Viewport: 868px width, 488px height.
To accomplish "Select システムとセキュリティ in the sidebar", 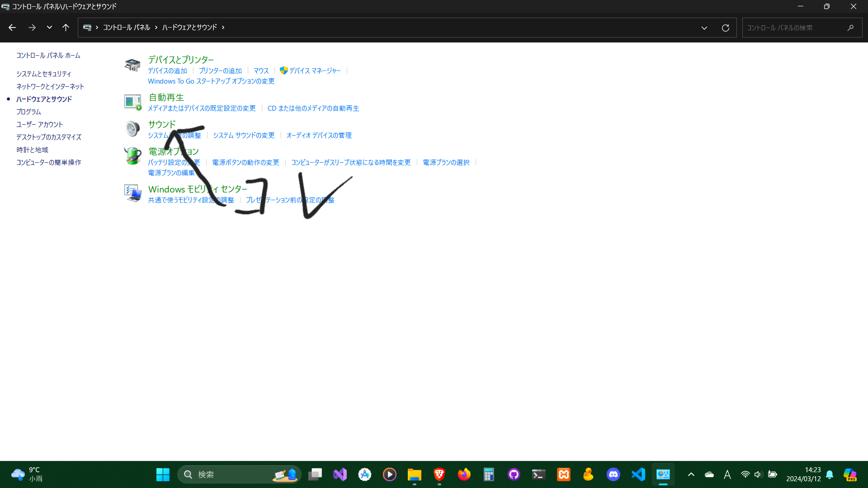I will pyautogui.click(x=44, y=74).
